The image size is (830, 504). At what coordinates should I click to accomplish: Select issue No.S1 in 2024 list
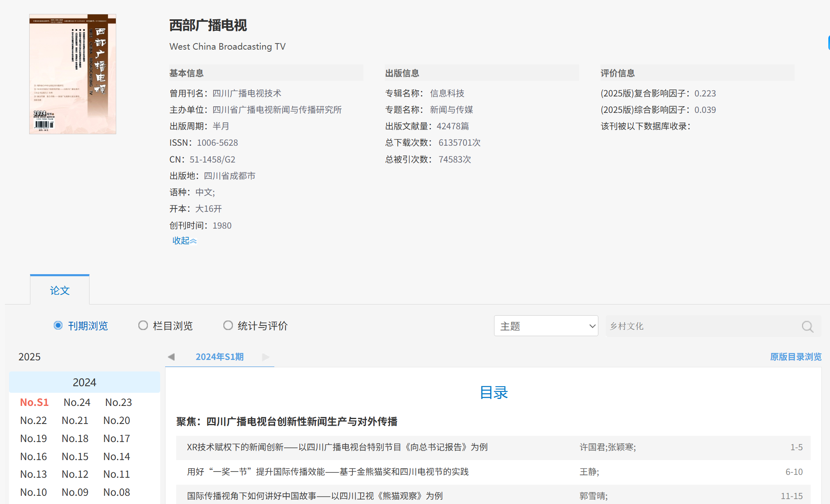coord(34,402)
